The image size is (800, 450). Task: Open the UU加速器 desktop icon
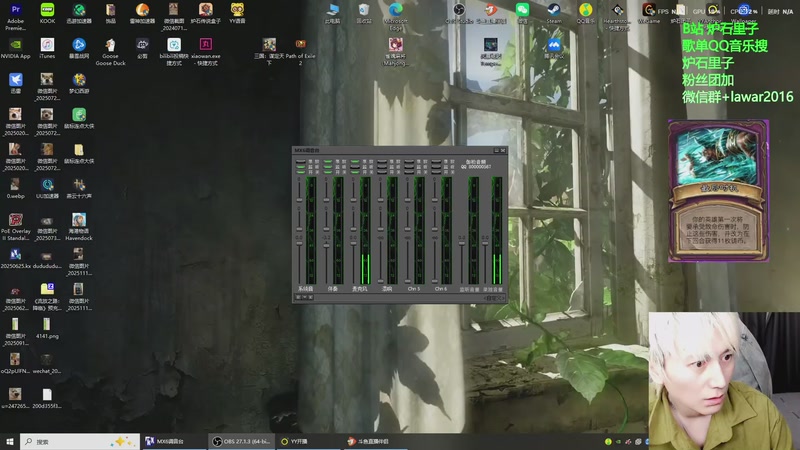click(47, 188)
